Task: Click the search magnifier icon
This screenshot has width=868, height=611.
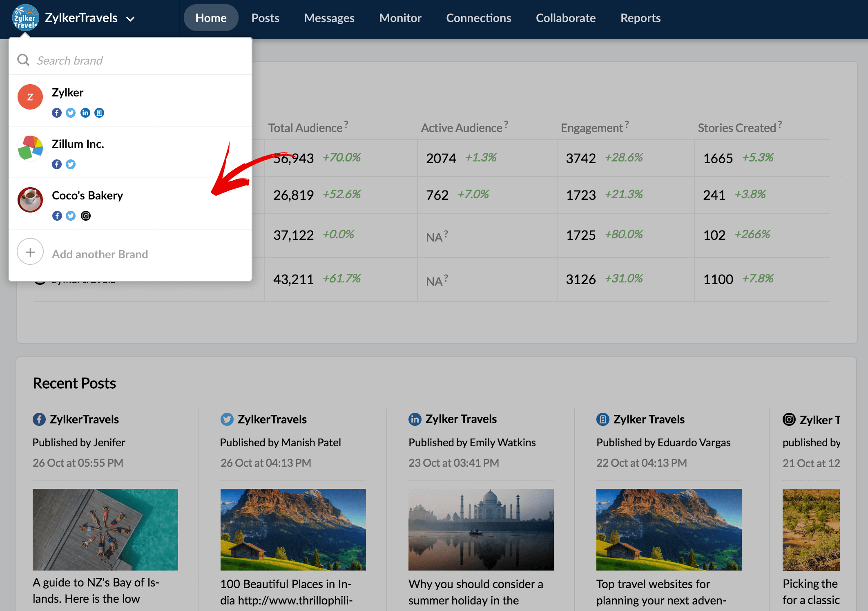Action: pyautogui.click(x=23, y=60)
